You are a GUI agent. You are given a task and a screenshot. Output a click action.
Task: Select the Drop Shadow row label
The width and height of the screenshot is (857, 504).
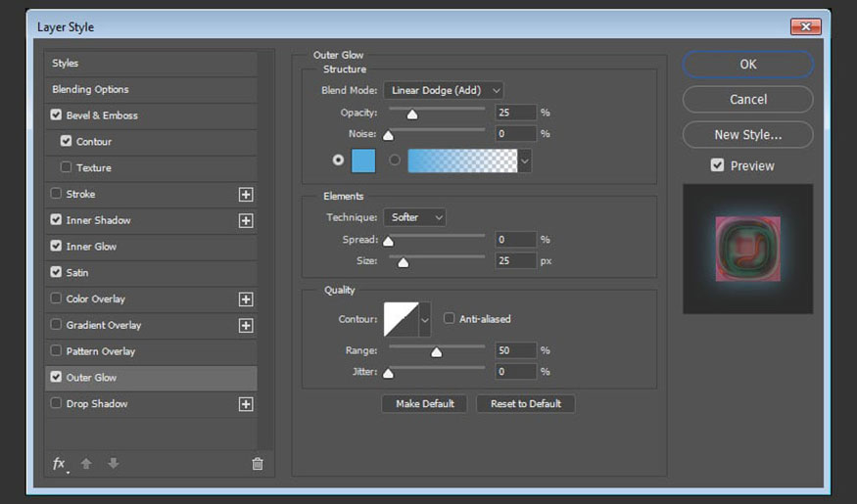click(x=97, y=403)
